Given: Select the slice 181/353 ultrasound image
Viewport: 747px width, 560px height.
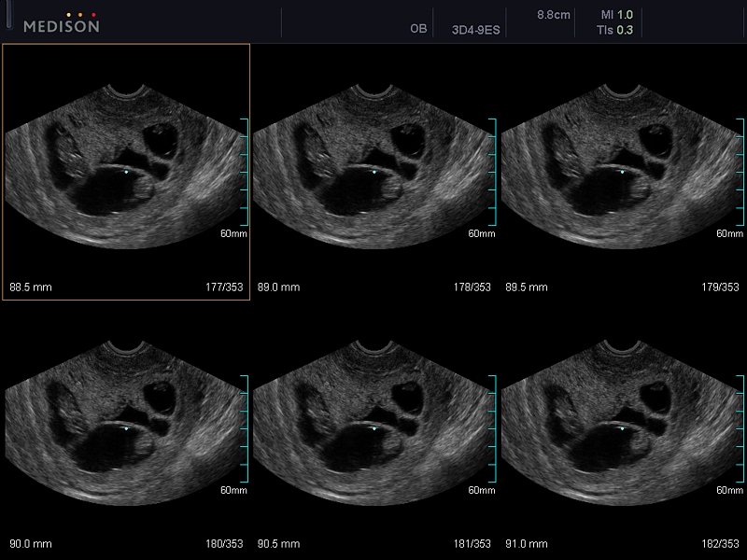Looking at the screenshot, I should pos(372,425).
